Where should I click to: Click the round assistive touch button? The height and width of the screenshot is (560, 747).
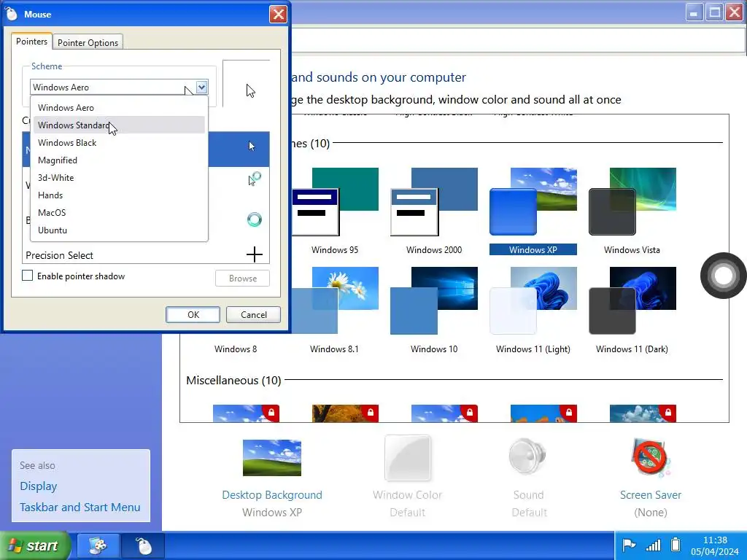tap(723, 276)
